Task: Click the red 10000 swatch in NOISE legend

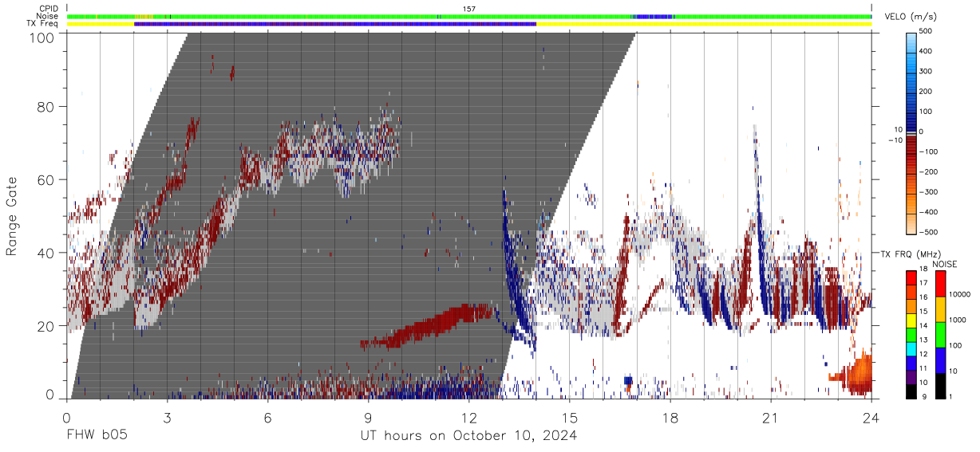Action: click(x=941, y=284)
